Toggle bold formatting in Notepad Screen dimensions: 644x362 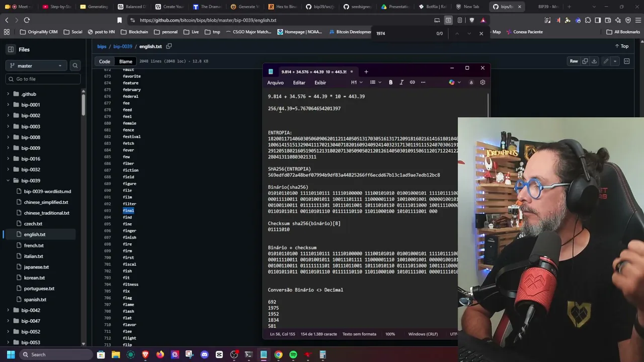tap(390, 82)
